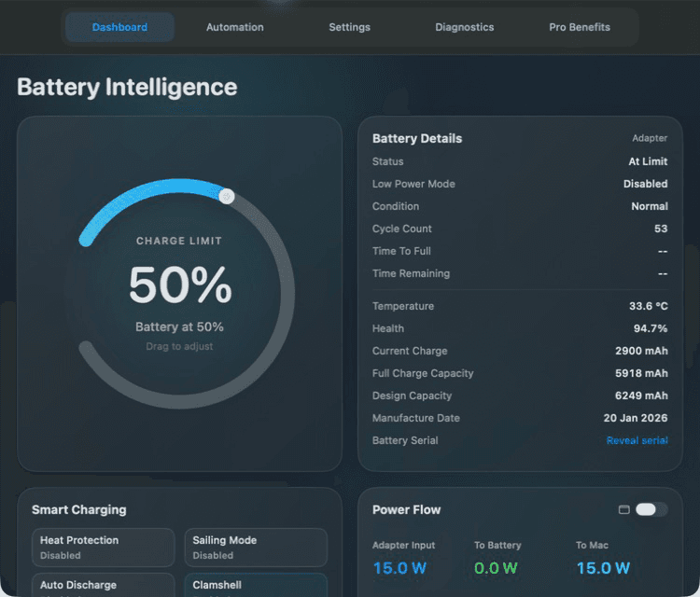Screen dimensions: 700x597
Task: Click the Time Remaining row label
Action: coord(412,273)
